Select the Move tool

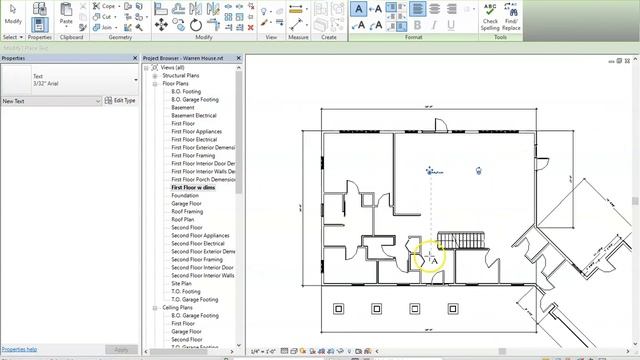pos(161,25)
